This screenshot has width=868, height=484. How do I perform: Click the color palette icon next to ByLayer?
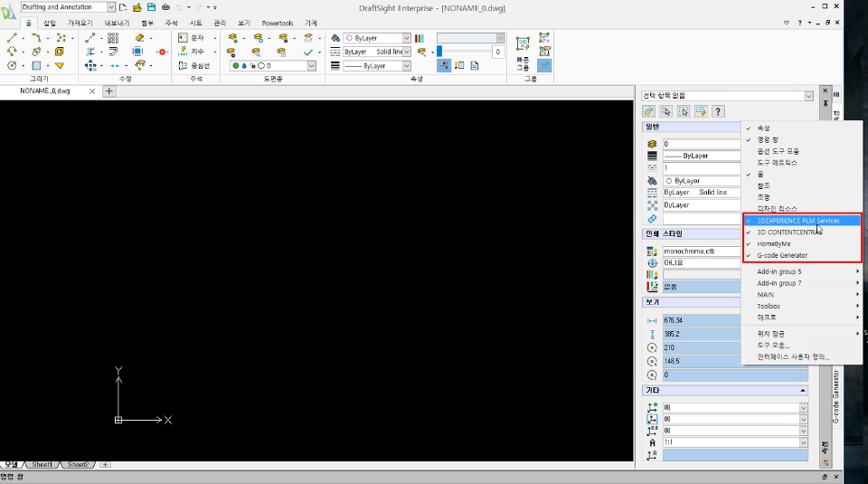click(x=420, y=38)
